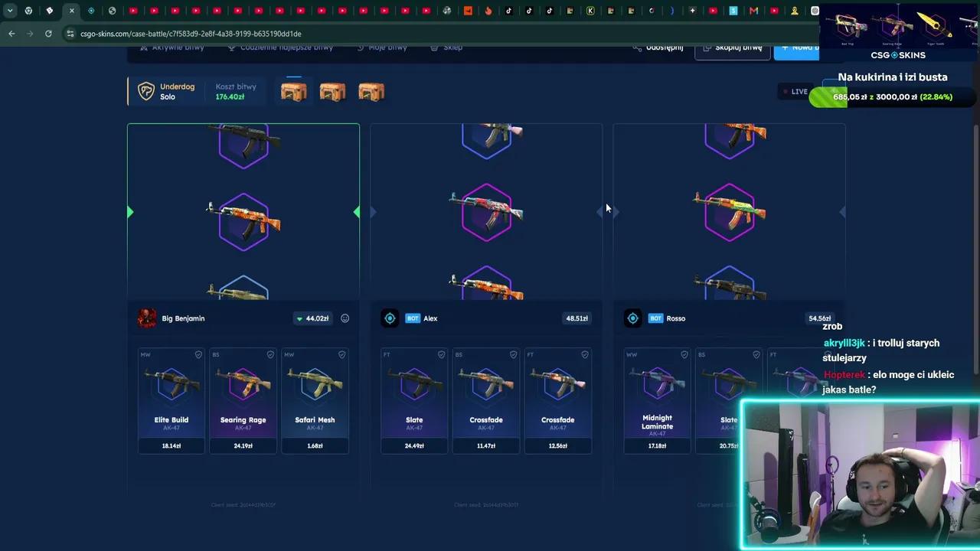Image resolution: width=980 pixels, height=551 pixels.
Task: Open the Midnight Laminate AK-47 card
Action: [657, 401]
